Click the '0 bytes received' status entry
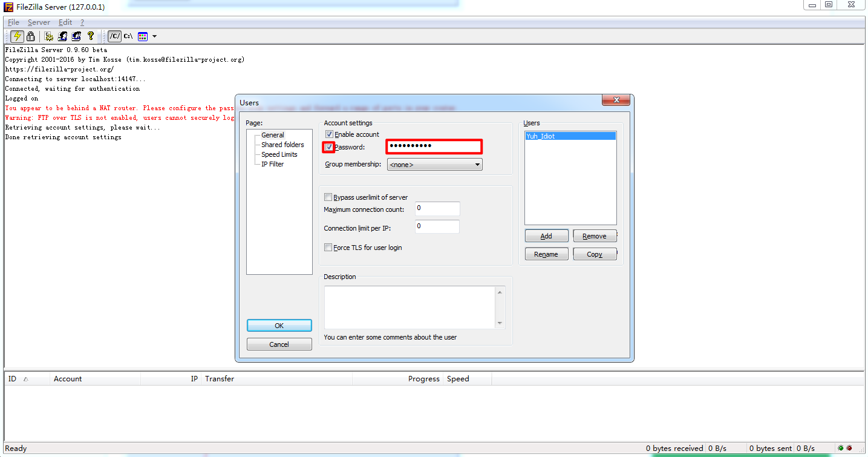 click(674, 449)
